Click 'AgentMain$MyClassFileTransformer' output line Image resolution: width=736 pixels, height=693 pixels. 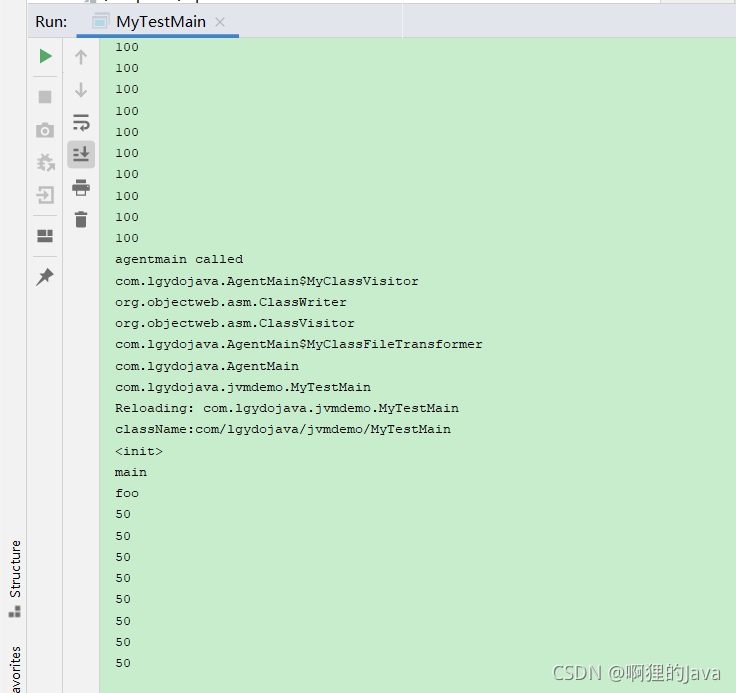(x=299, y=345)
